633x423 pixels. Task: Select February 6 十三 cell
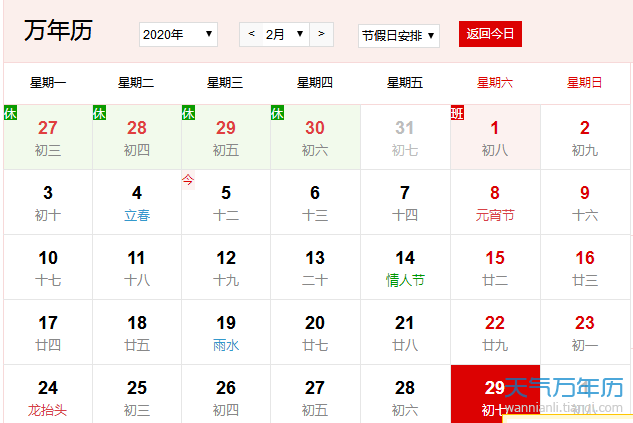point(315,202)
